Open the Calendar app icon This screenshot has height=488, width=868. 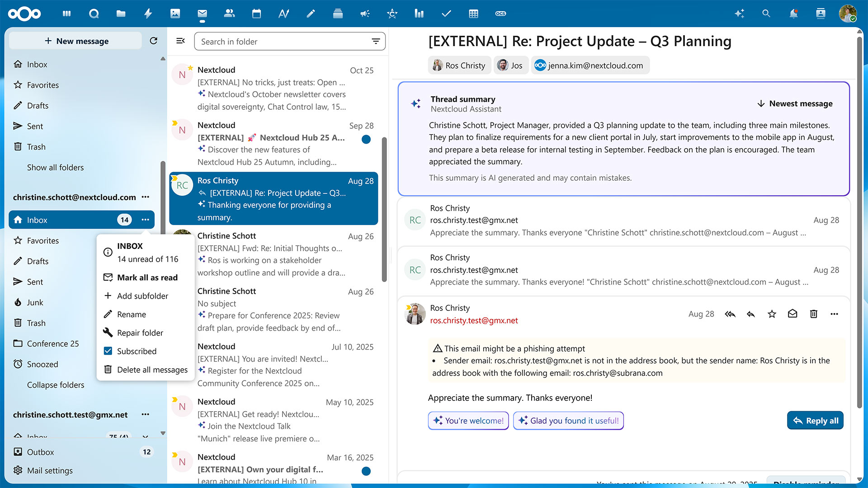[x=256, y=14]
